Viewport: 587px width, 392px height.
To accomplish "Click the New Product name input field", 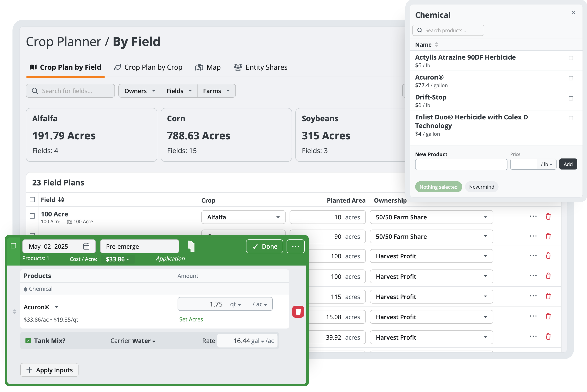I will click(461, 165).
